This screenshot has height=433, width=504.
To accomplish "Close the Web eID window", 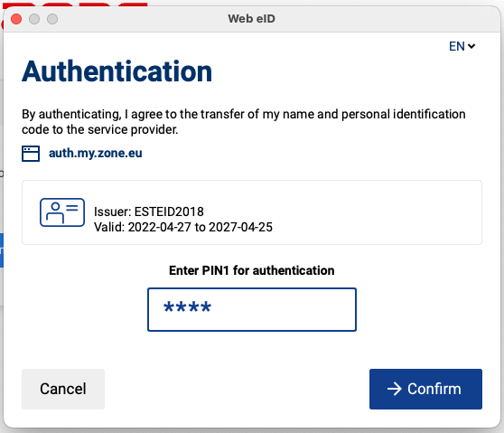I will tap(16, 19).
